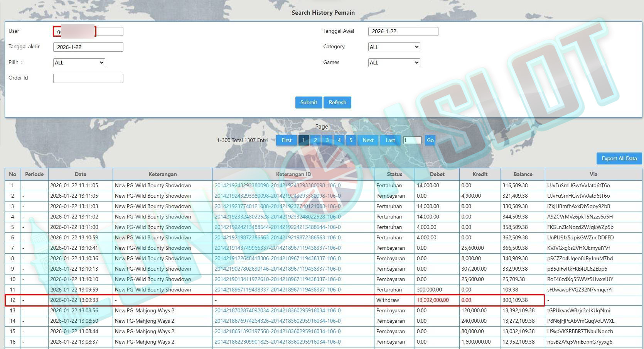Jump to the Last results page
This screenshot has width=644, height=349.
[390, 140]
